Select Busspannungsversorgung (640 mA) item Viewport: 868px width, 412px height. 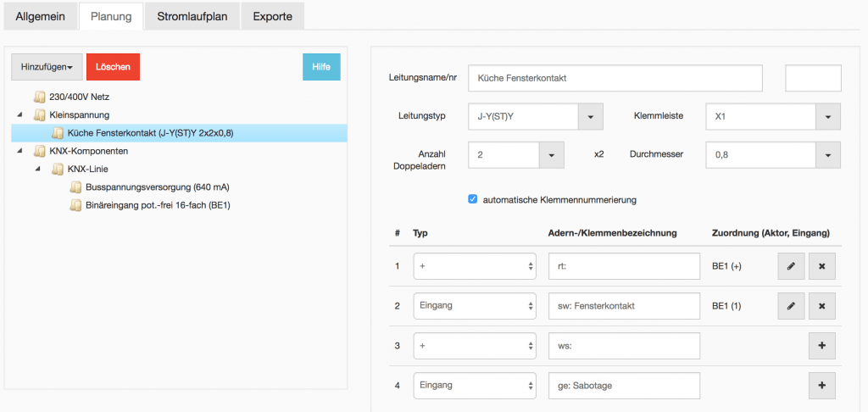click(158, 187)
